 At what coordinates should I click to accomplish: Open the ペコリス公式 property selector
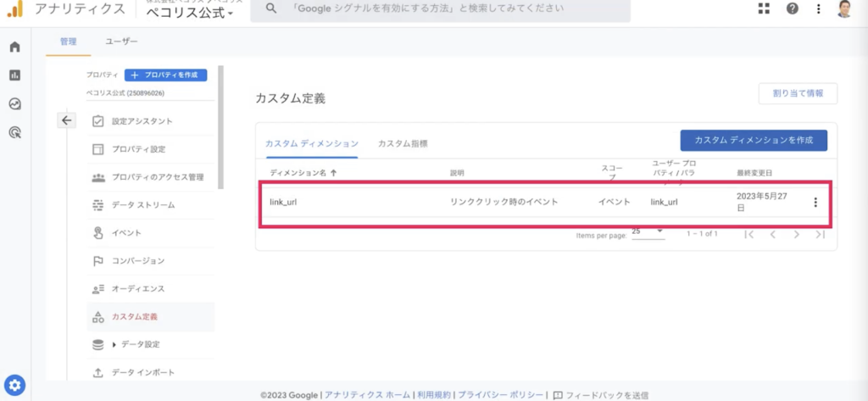pyautogui.click(x=191, y=12)
